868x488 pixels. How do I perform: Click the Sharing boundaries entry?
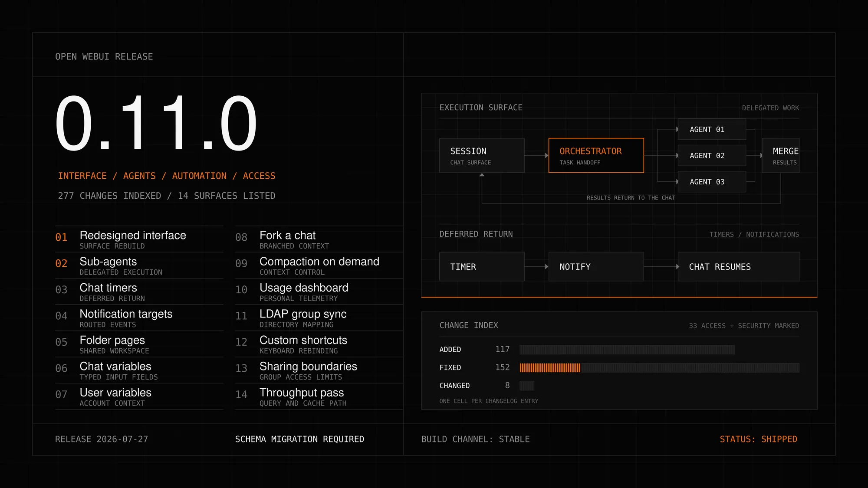[x=319, y=370]
